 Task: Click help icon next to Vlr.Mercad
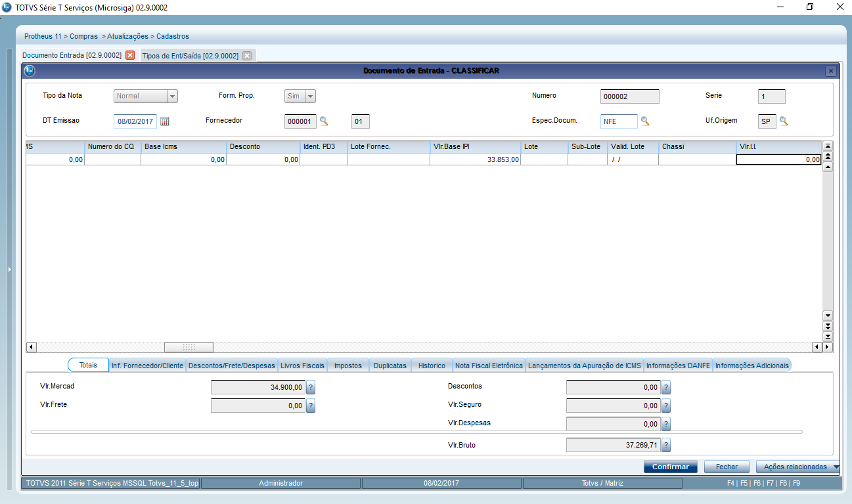click(311, 388)
